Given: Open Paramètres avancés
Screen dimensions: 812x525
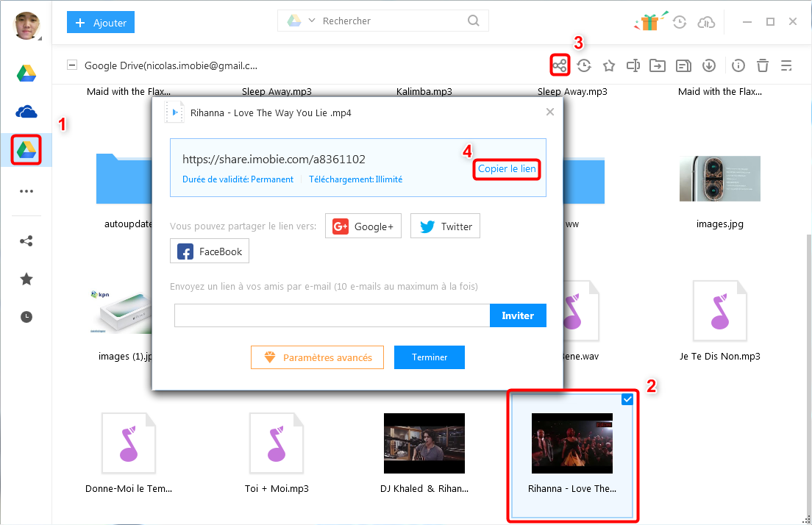Looking at the screenshot, I should coord(318,357).
